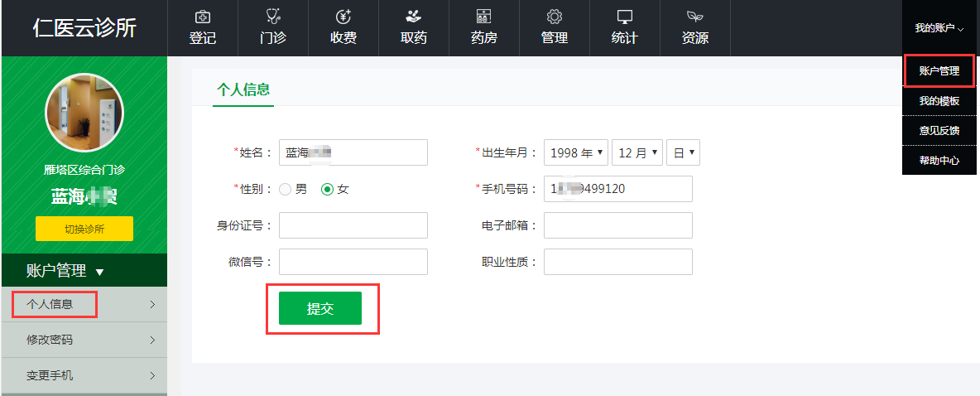Open the 收费 payment icon
The width and height of the screenshot is (980, 396).
click(x=343, y=17)
